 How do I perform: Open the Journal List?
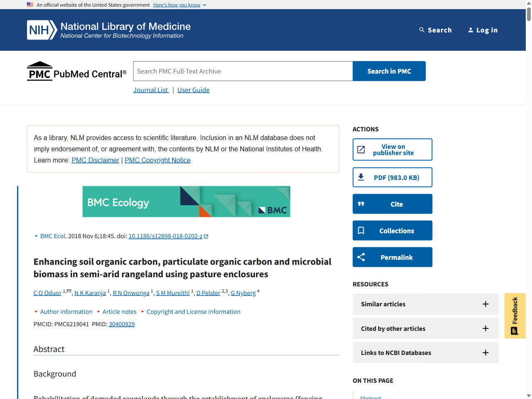[151, 90]
